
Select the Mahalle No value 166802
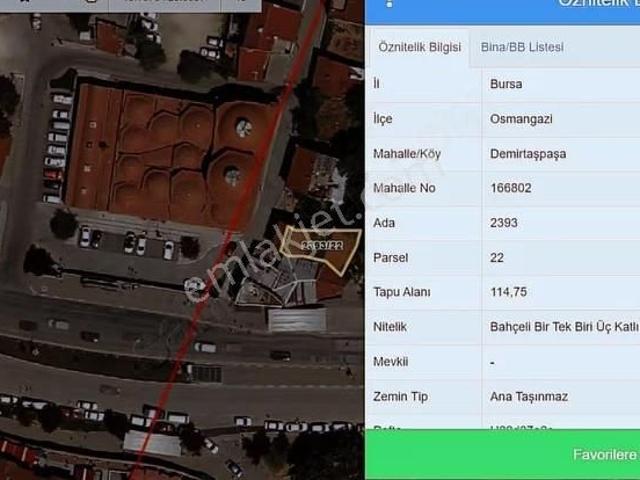click(x=510, y=188)
